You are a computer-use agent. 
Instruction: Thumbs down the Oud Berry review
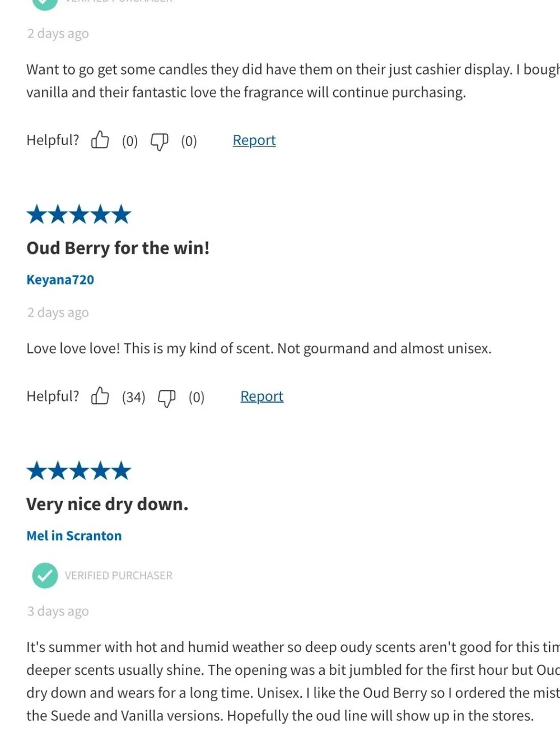coord(166,398)
